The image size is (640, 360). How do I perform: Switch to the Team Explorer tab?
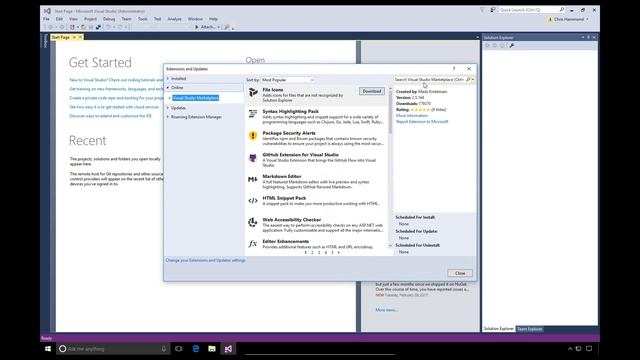click(530, 329)
